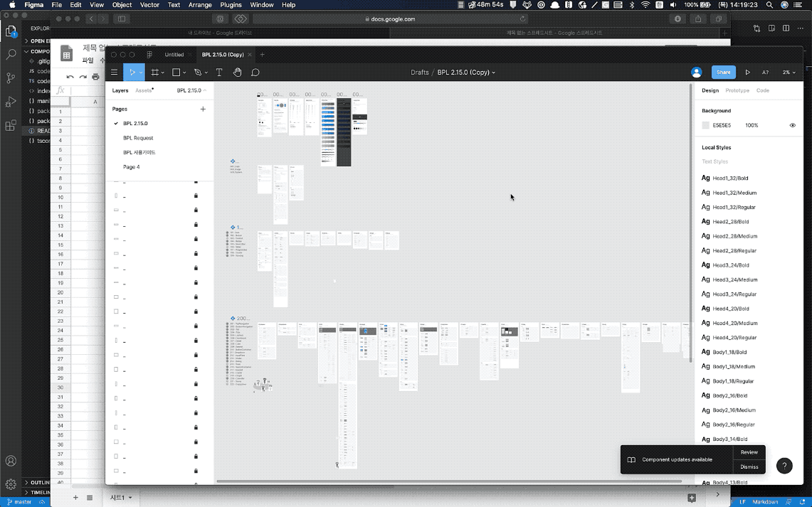Open Arrange menu in menu bar
Image resolution: width=812 pixels, height=507 pixels.
[200, 5]
